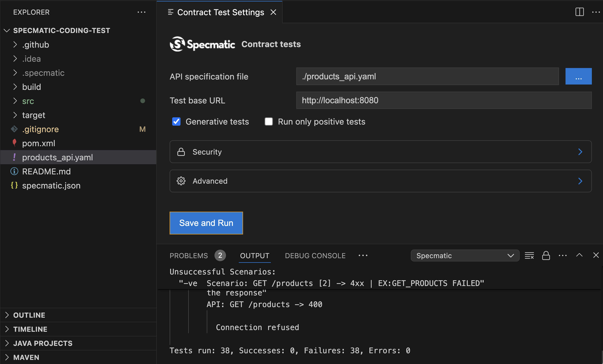Click the Save and Run button
The width and height of the screenshot is (603, 364).
206,223
